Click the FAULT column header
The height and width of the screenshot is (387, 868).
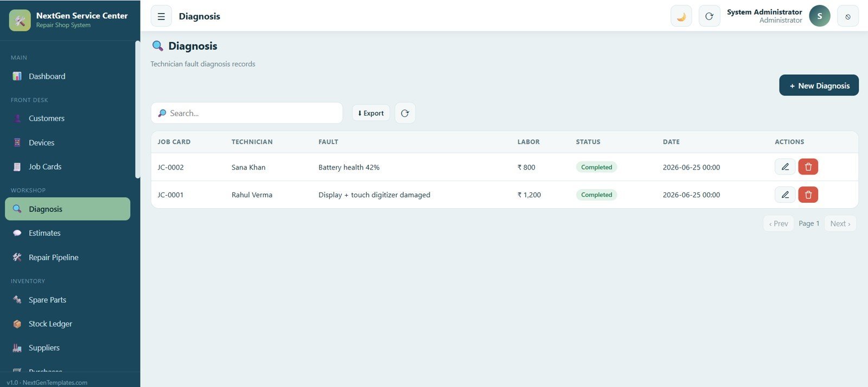(328, 142)
